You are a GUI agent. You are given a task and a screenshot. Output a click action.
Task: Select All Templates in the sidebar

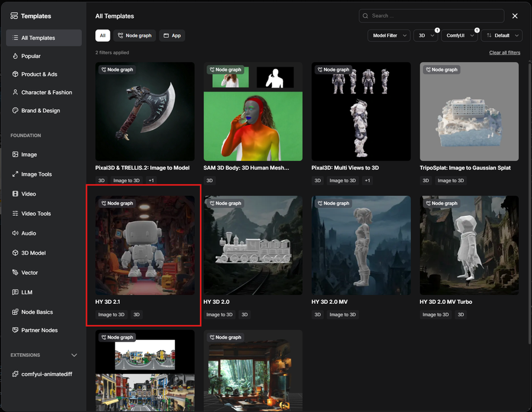pyautogui.click(x=44, y=38)
